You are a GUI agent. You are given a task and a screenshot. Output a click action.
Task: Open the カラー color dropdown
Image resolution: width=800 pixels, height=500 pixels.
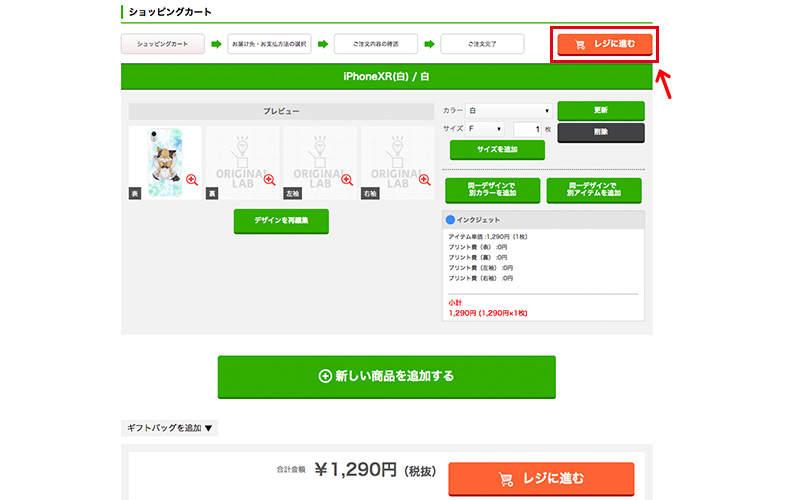point(509,111)
